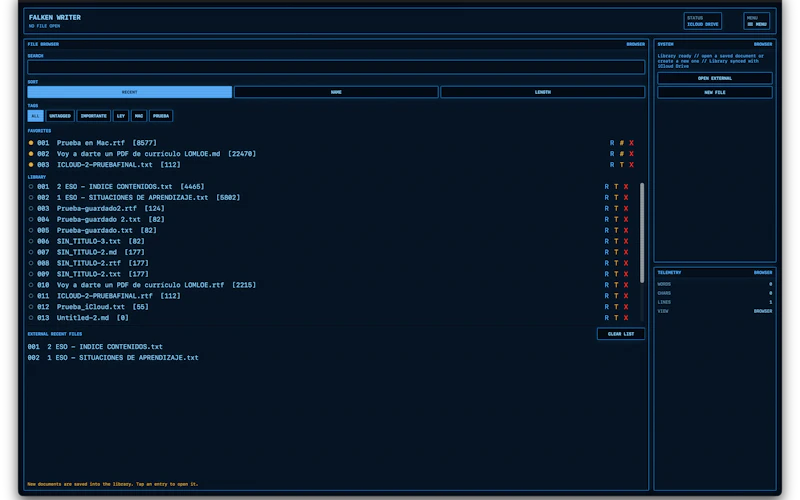Viewport: 800px width, 500px height.
Task: Open library file SIN_TITULO-2.txt
Action: (91, 274)
